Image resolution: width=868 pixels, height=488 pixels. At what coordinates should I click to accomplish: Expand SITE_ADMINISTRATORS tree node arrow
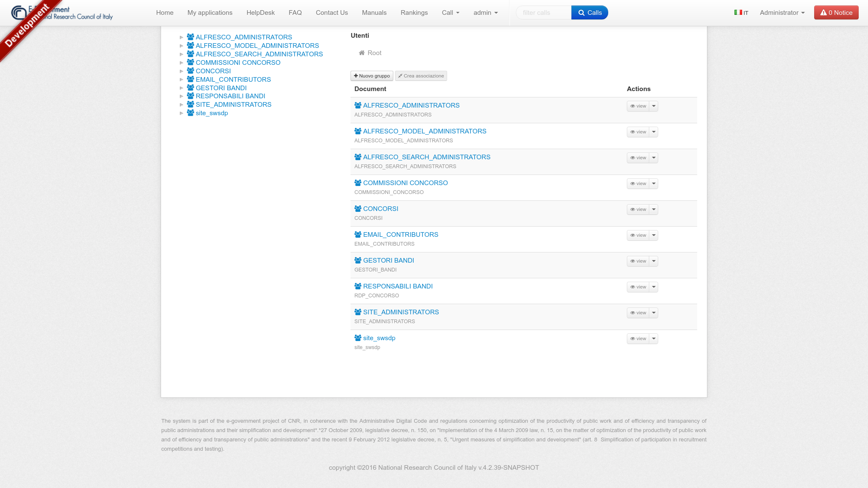[181, 105]
